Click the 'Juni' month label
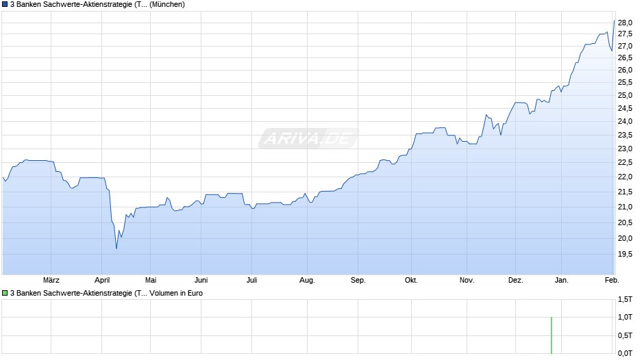 [201, 280]
